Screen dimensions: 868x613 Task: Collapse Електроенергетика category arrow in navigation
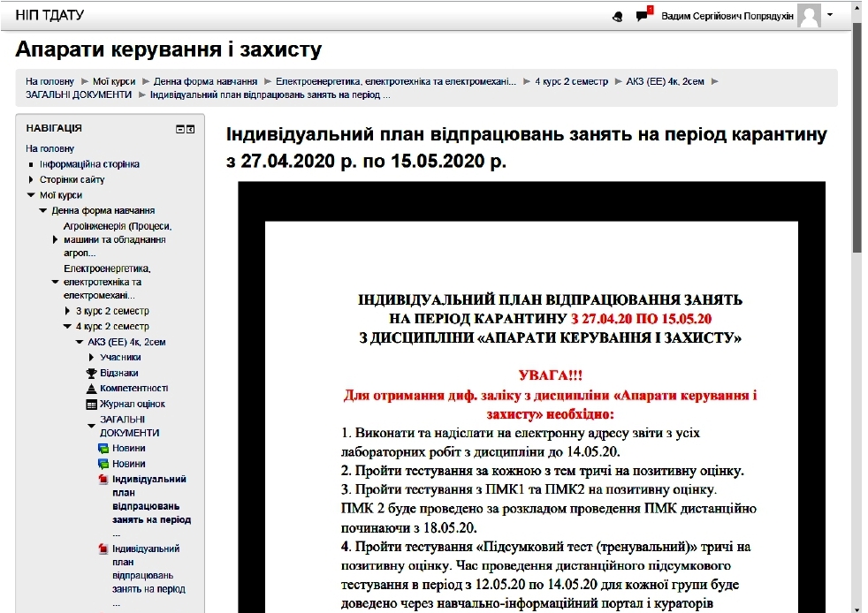point(56,282)
